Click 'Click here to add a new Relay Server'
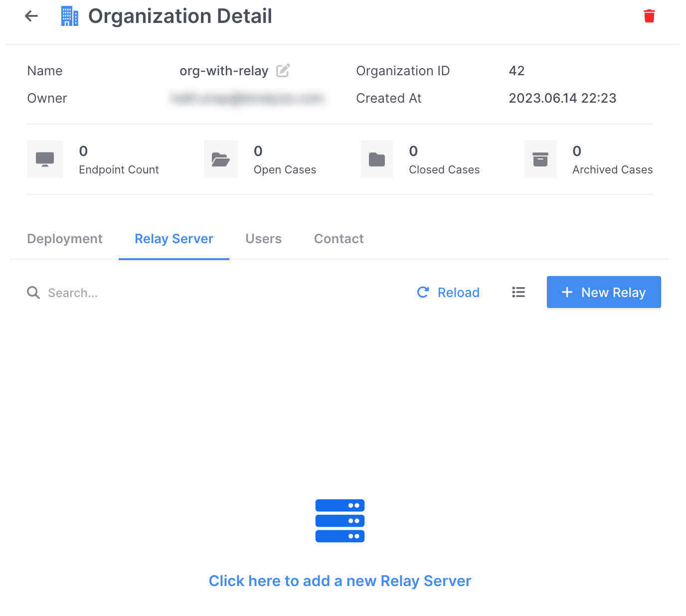Viewport: 686px width, 616px height. [340, 581]
